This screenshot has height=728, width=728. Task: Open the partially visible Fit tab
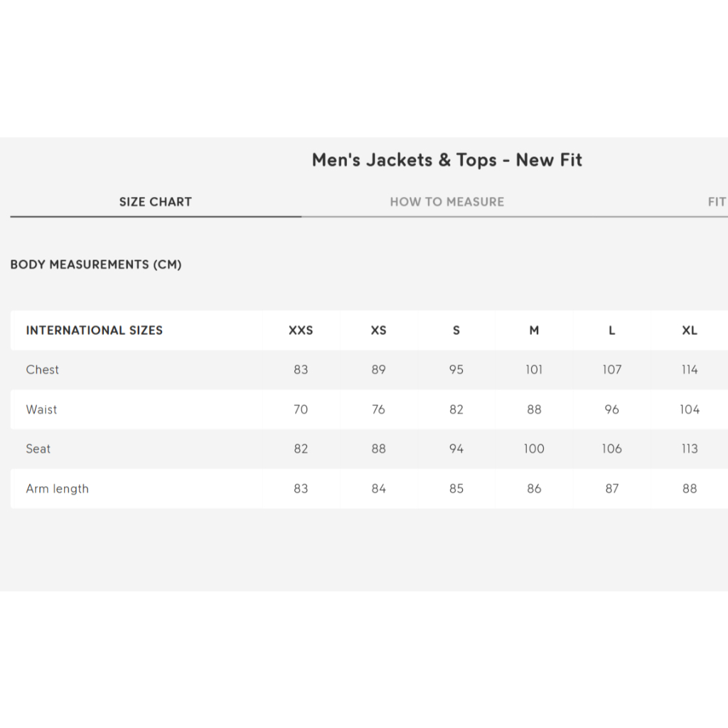tap(717, 202)
